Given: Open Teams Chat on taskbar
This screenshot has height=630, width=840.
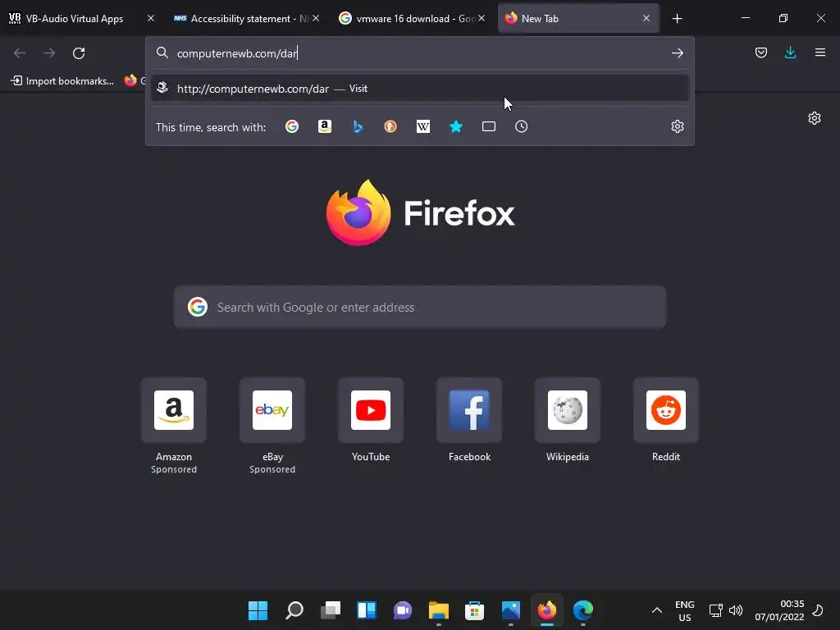Looking at the screenshot, I should click(x=402, y=610).
